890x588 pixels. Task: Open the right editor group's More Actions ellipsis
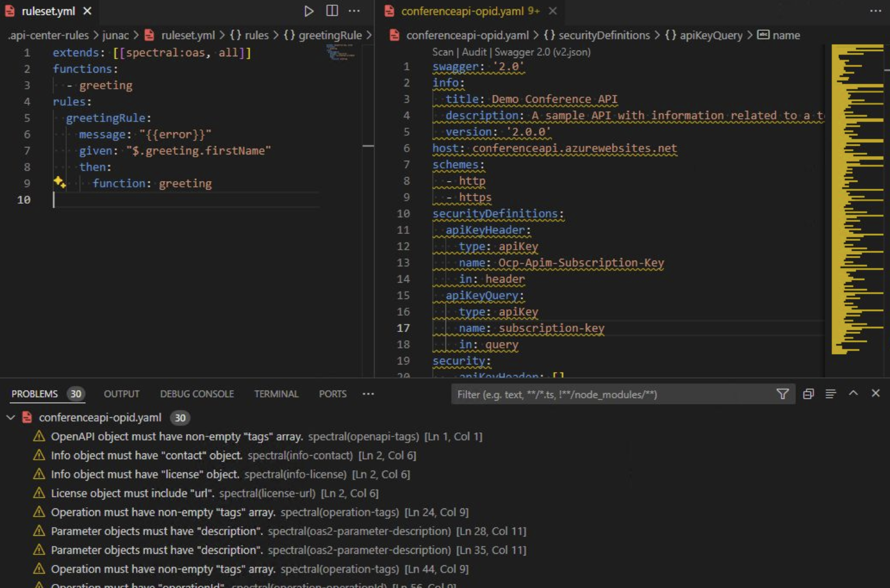click(875, 11)
